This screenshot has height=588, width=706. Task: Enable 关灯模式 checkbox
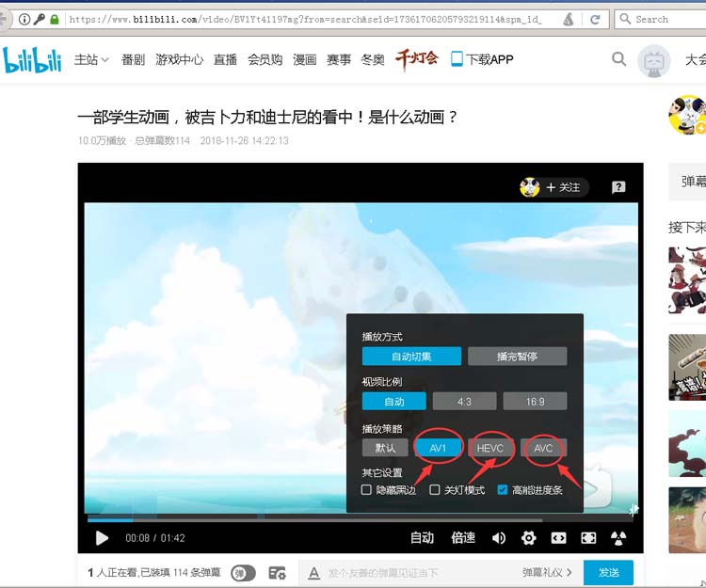click(x=435, y=490)
